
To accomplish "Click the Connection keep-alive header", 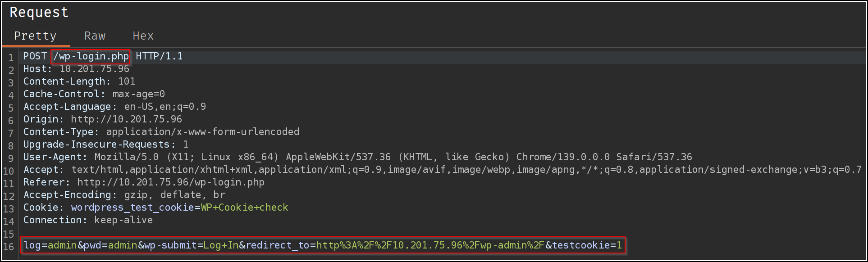I will 88,220.
